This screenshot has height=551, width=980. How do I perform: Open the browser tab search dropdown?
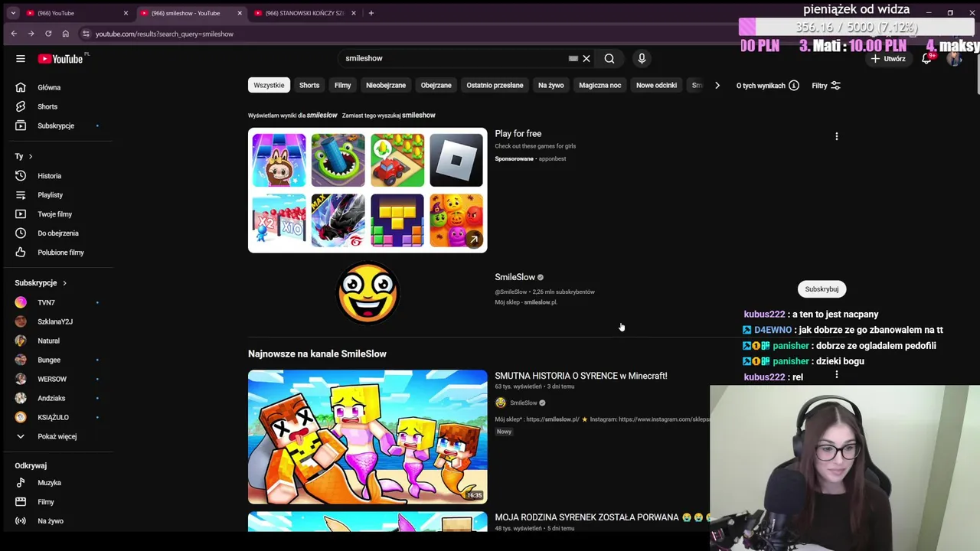click(13, 13)
